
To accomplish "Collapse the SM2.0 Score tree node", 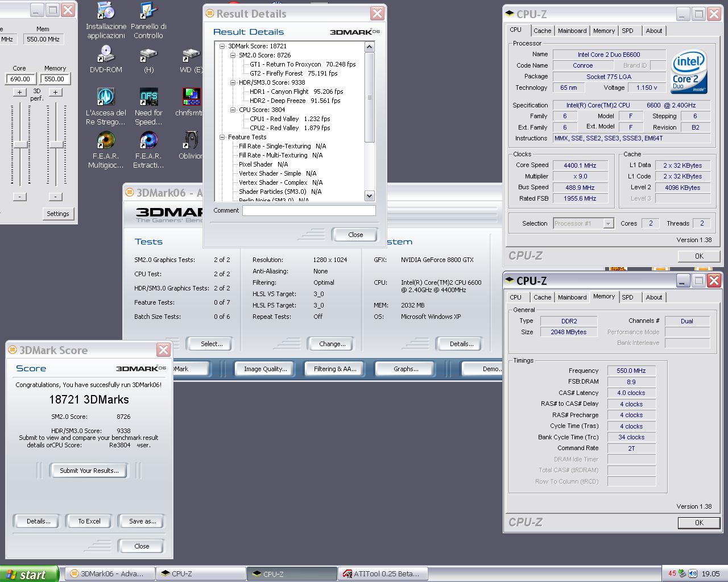I will [233, 55].
